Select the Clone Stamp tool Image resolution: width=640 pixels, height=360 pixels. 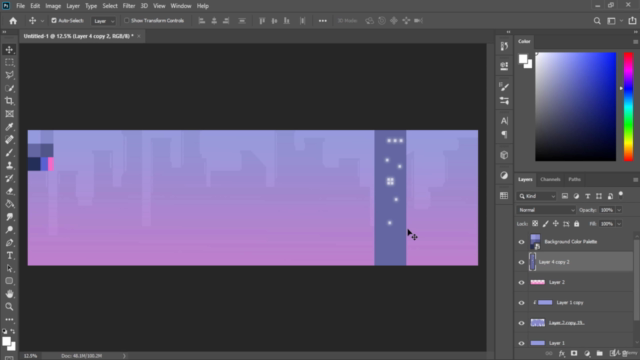point(9,165)
